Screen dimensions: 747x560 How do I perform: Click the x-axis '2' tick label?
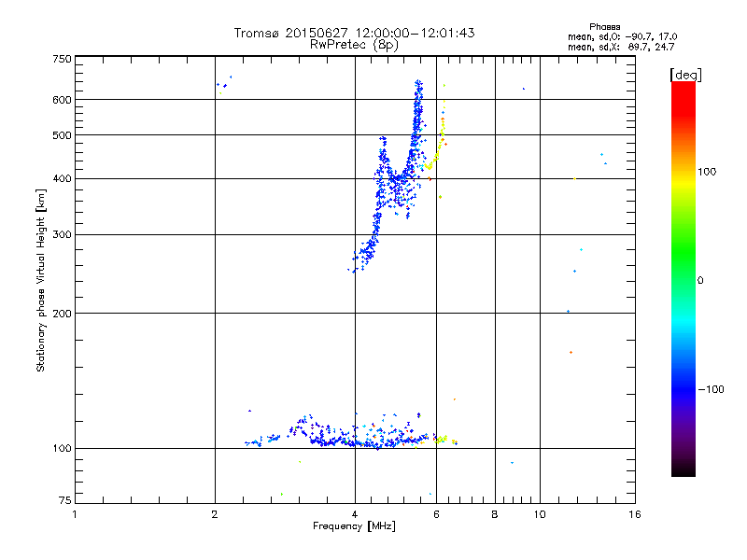215,514
